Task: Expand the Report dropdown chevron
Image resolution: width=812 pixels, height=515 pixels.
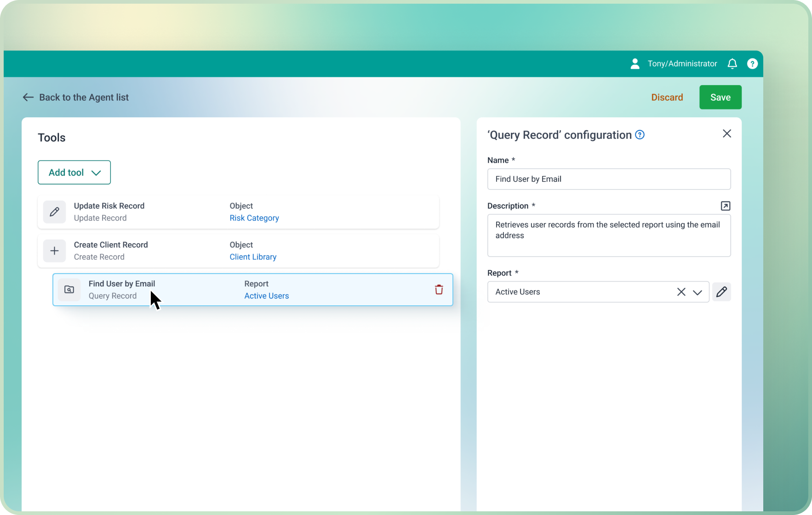Action: click(698, 292)
